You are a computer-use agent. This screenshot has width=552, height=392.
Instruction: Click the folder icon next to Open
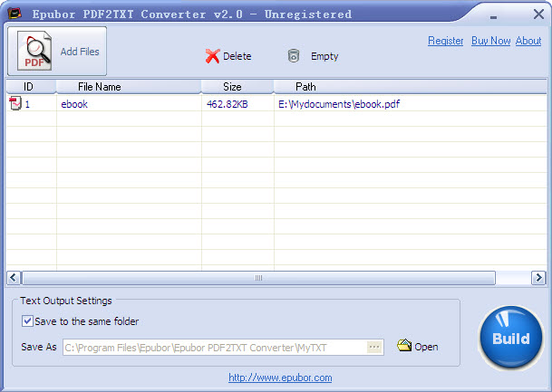tap(404, 346)
